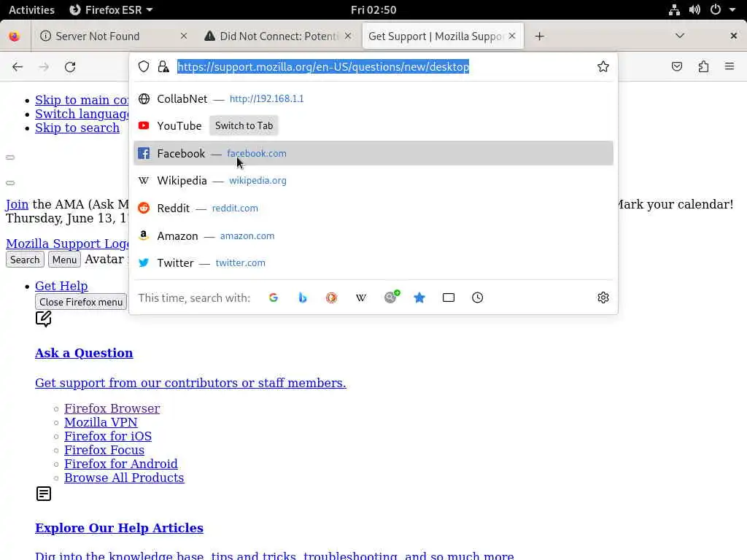Open the Firefox Focus link
Viewport: 747px width, 560px height.
[x=104, y=450]
